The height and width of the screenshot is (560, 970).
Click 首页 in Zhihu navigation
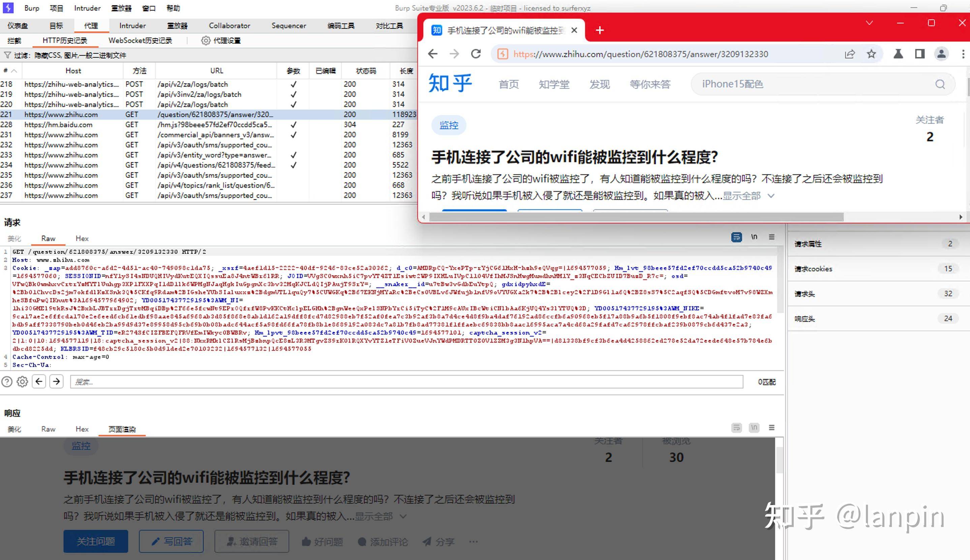(509, 84)
